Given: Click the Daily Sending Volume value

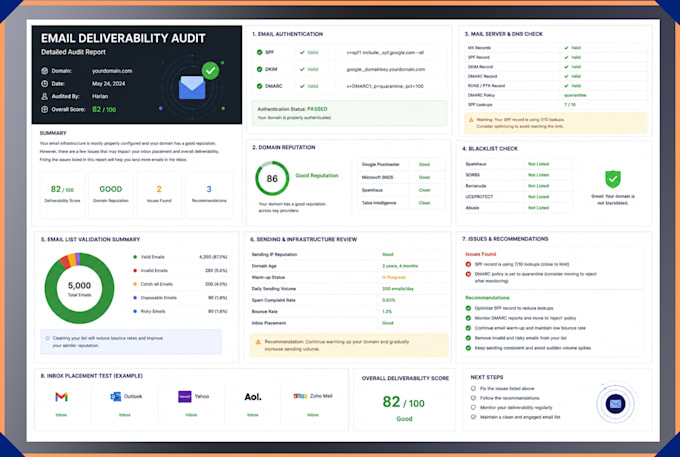Looking at the screenshot, I should (398, 289).
